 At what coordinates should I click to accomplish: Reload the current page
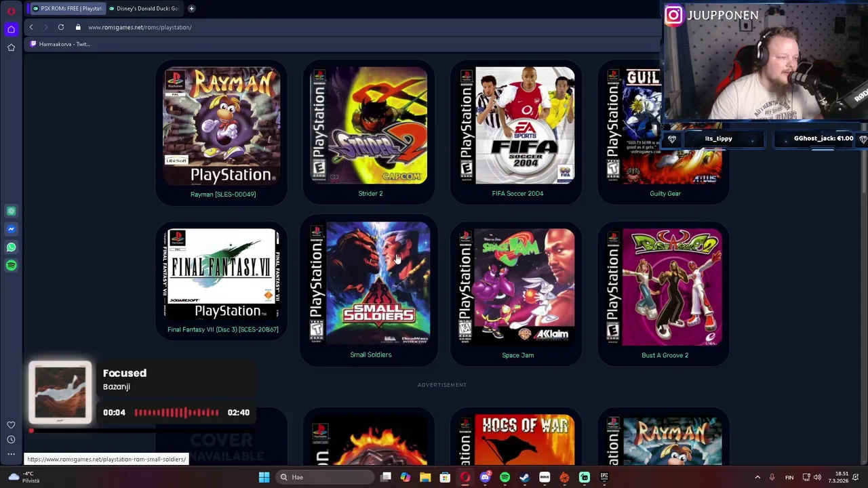[x=61, y=27]
